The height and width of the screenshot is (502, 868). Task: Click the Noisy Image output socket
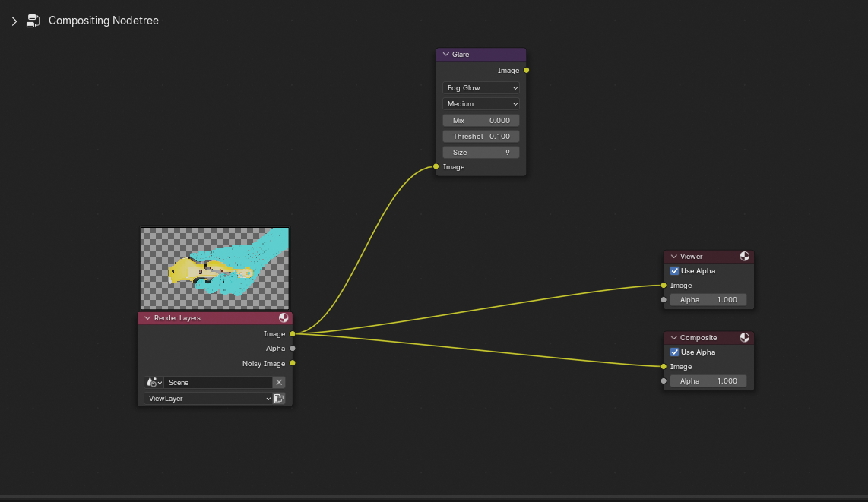click(x=293, y=363)
